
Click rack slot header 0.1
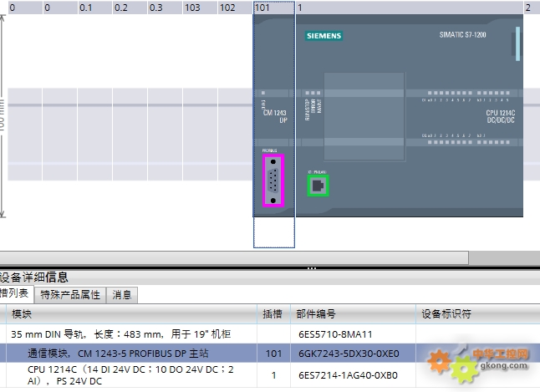pos(94,8)
